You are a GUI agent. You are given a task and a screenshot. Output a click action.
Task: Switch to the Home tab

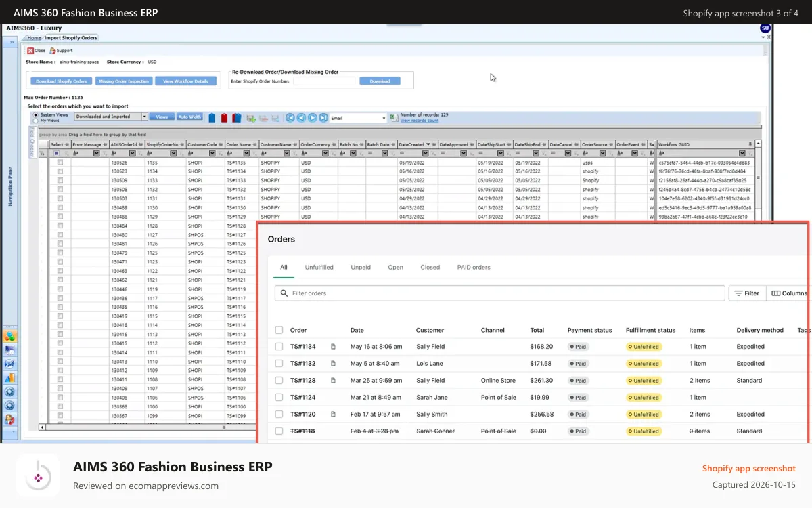34,38
